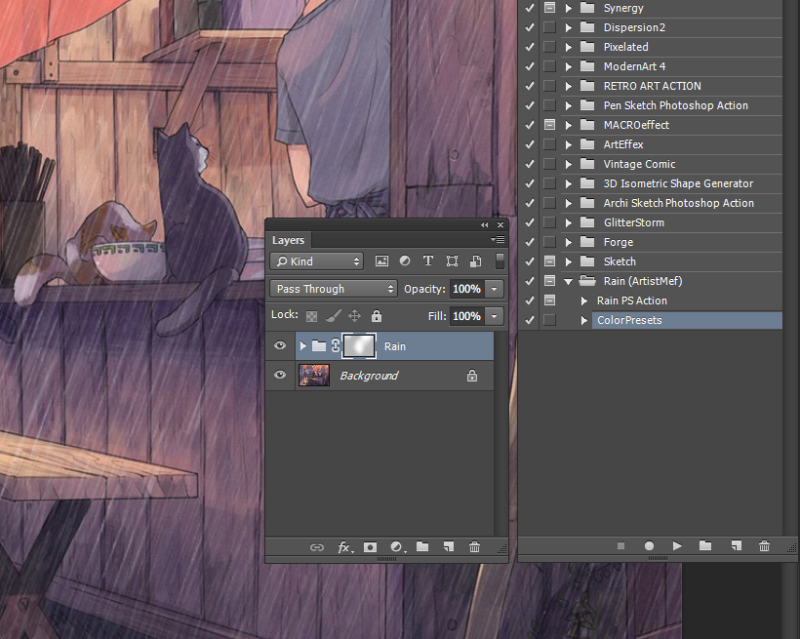Create a new layer group
The height and width of the screenshot is (639, 800).
pos(422,547)
